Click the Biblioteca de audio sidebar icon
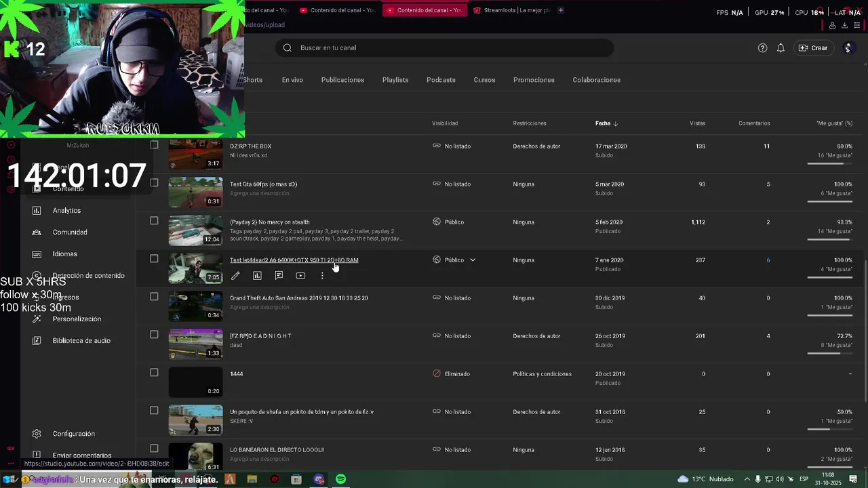 (37, 341)
